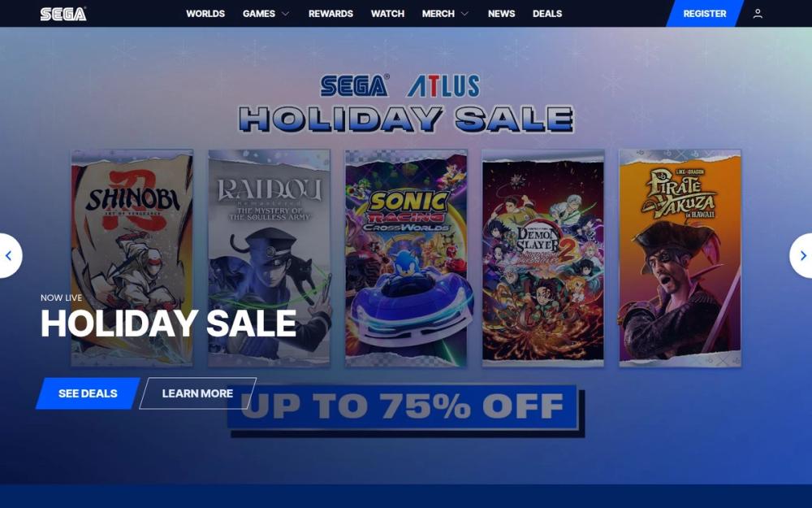Open the News page
The image size is (812, 508).
tap(501, 14)
